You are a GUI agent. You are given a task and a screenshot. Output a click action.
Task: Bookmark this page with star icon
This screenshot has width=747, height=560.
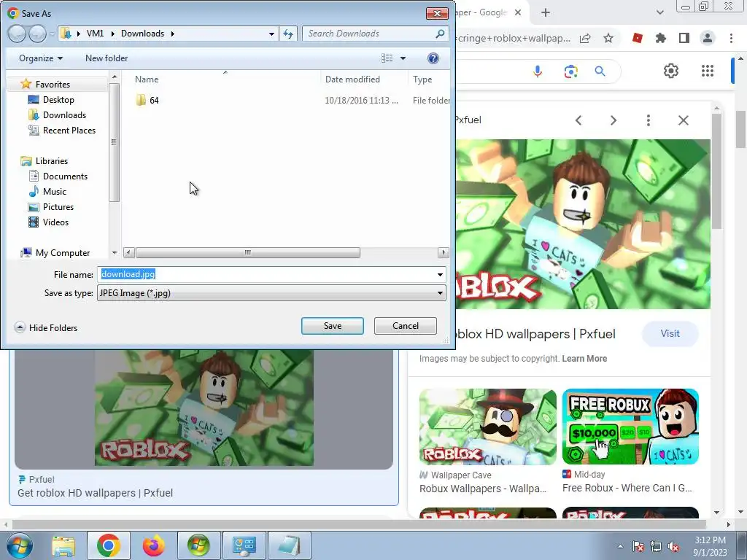(608, 38)
